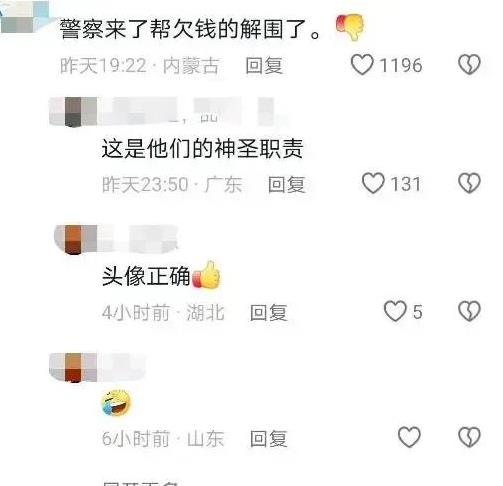503x486 pixels.
Task: Select the comment text 警察来了帮欠钱的解围了
Action: pos(190,29)
